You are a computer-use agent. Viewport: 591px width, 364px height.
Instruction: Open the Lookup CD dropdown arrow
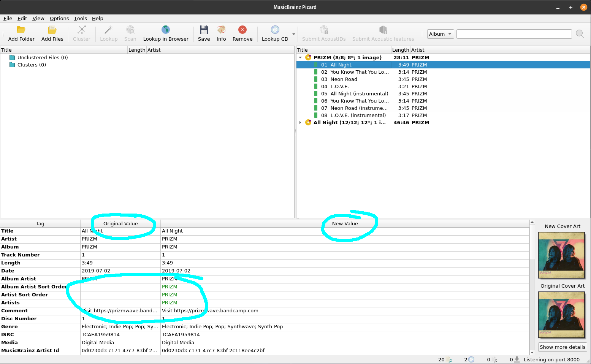pos(293,34)
